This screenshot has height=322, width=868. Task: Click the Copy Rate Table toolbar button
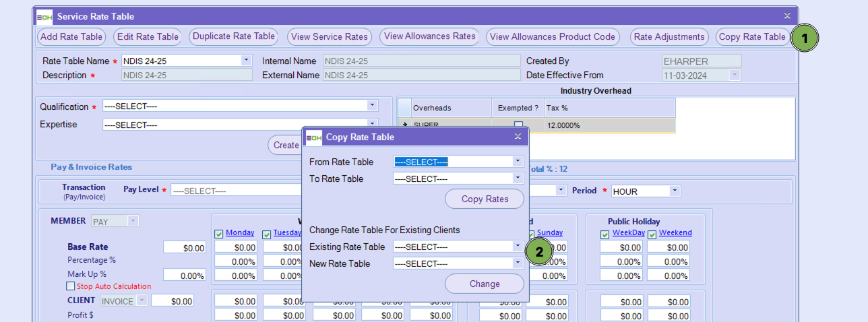(752, 37)
